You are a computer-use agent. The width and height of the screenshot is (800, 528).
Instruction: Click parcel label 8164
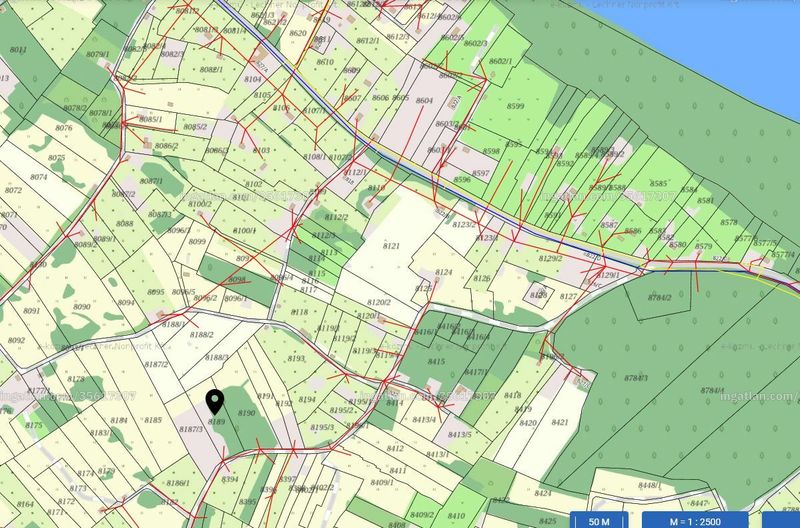[x=25, y=505]
